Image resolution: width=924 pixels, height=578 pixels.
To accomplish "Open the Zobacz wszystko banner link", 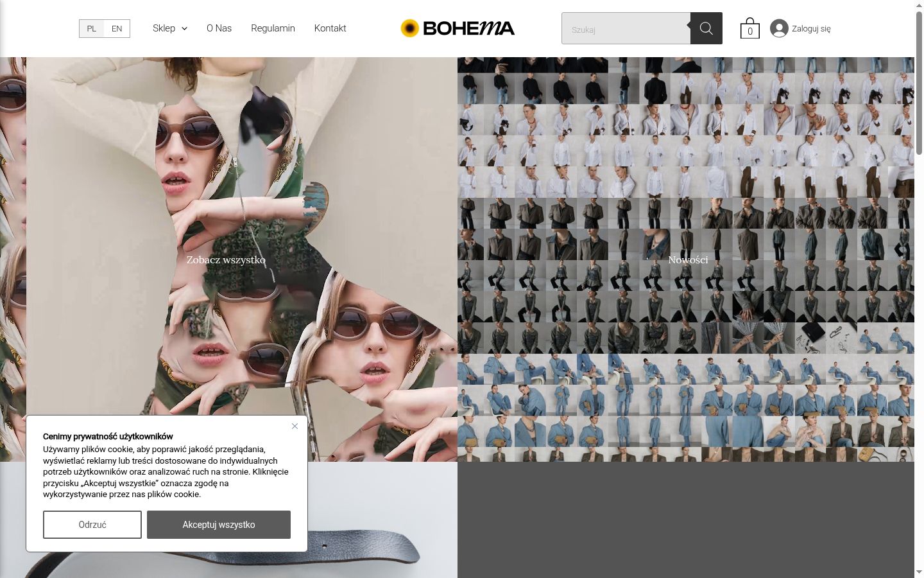I will (226, 259).
